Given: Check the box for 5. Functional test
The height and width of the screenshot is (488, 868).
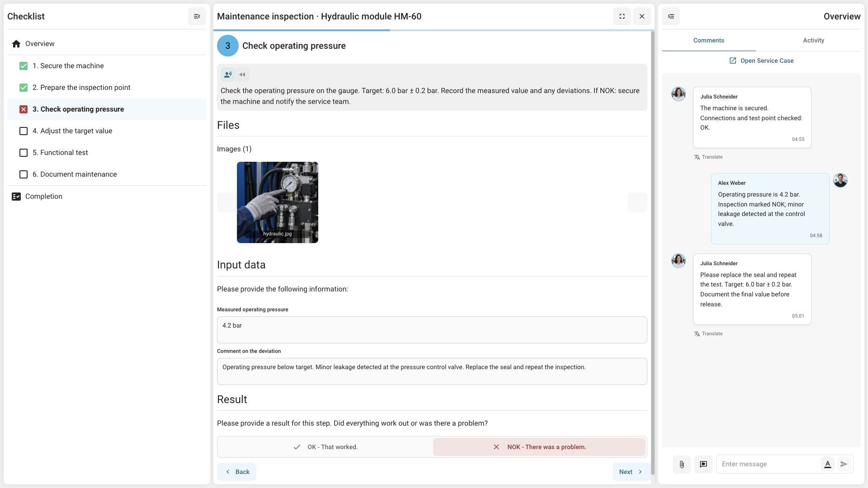Looking at the screenshot, I should point(24,153).
